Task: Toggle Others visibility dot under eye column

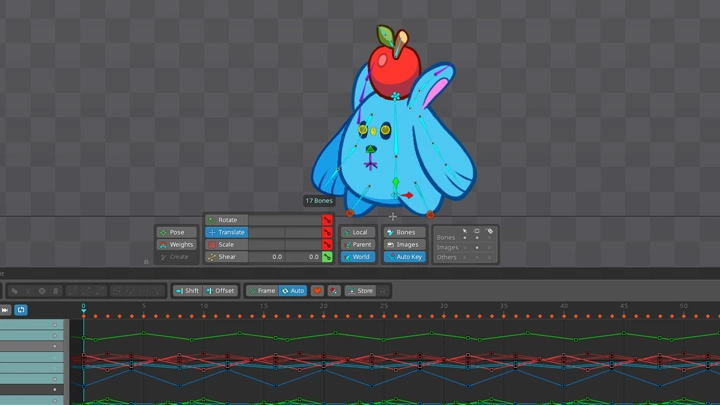Action: (477, 258)
